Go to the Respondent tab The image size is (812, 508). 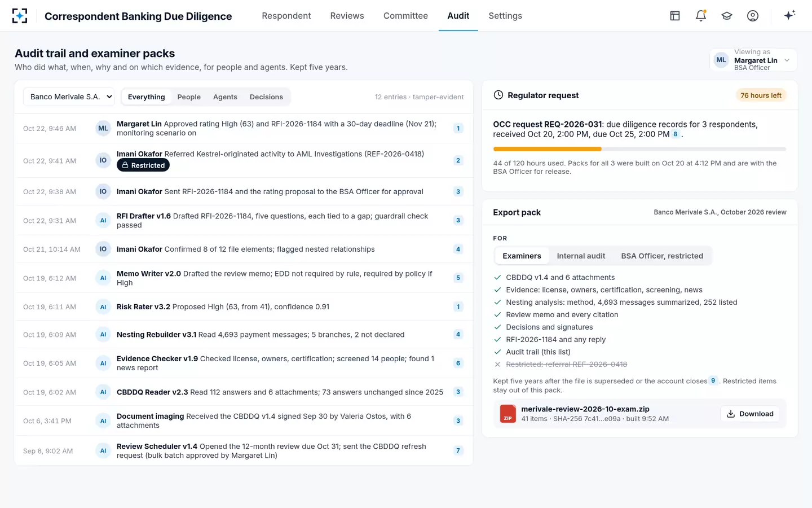tap(286, 16)
